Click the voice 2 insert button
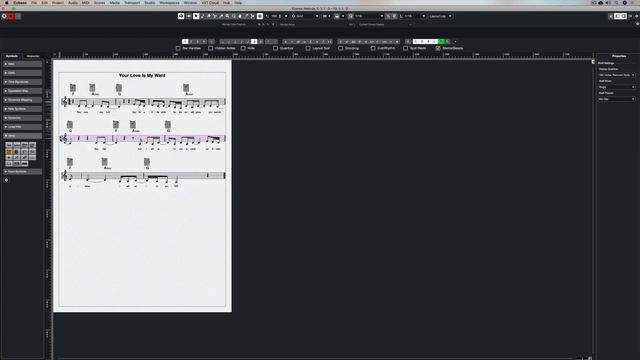640x360 pixels. (191, 42)
